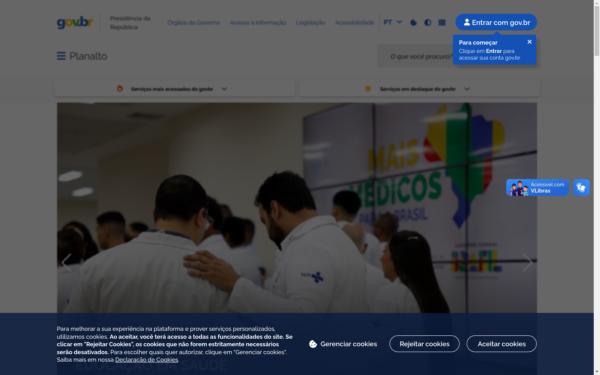
Task: Close the 'Para começar' tooltip
Action: coord(530,42)
